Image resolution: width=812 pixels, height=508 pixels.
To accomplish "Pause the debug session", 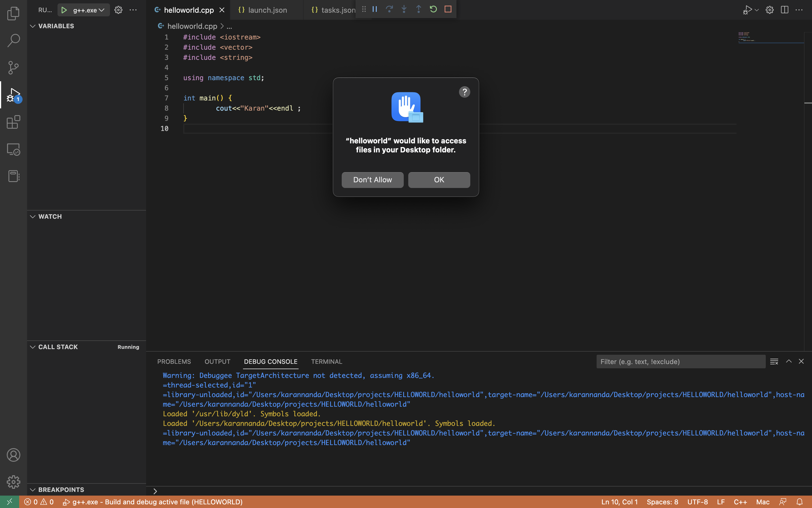I will tap(374, 9).
